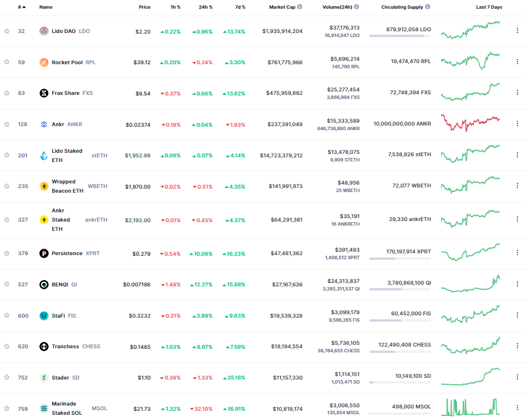Star the BENQI row
The image size is (527, 420).
tap(7, 284)
